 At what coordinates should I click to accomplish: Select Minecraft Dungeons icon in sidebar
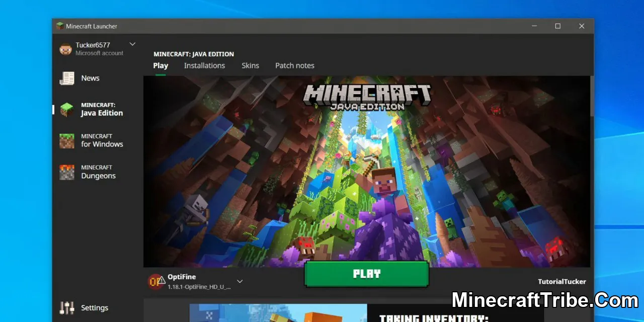click(67, 172)
